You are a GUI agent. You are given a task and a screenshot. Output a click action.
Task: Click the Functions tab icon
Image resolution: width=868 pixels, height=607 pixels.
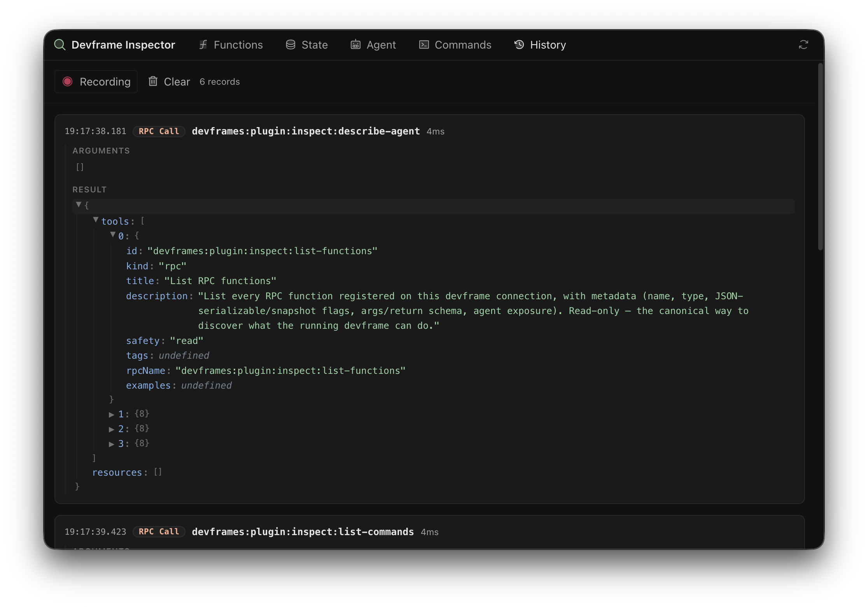(203, 45)
